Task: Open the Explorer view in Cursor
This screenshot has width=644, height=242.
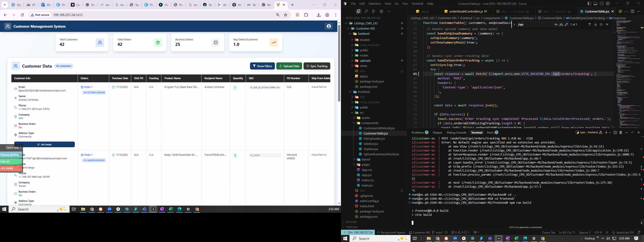Action: [358, 11]
